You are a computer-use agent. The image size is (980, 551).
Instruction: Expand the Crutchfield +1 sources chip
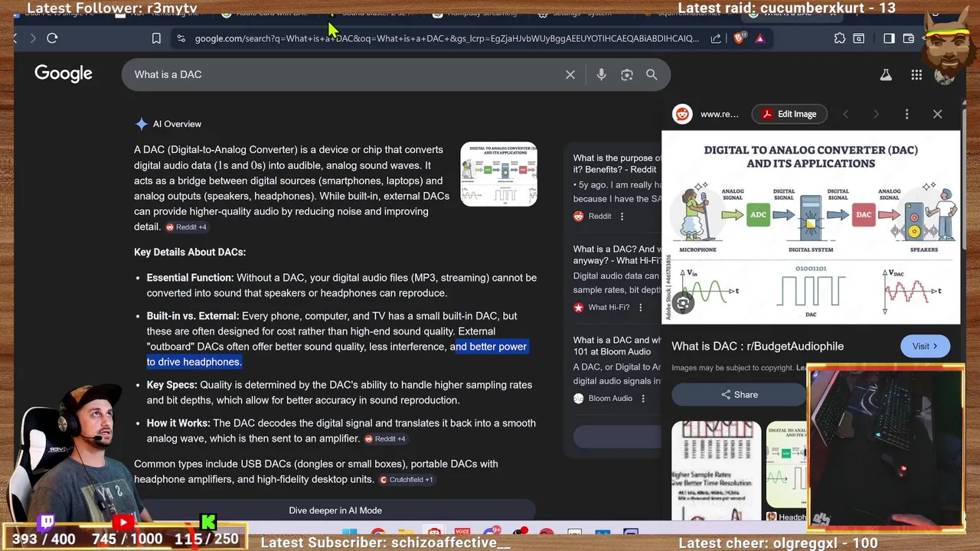point(407,480)
